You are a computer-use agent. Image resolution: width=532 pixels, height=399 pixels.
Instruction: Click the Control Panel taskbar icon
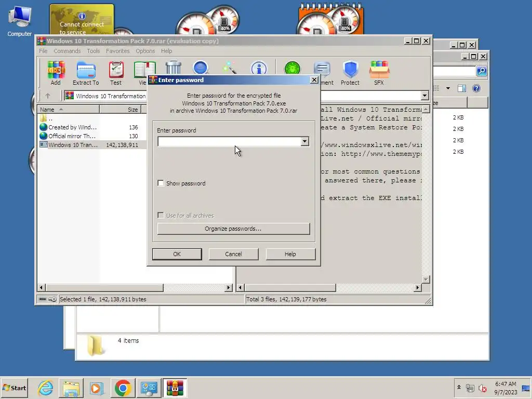click(149, 388)
